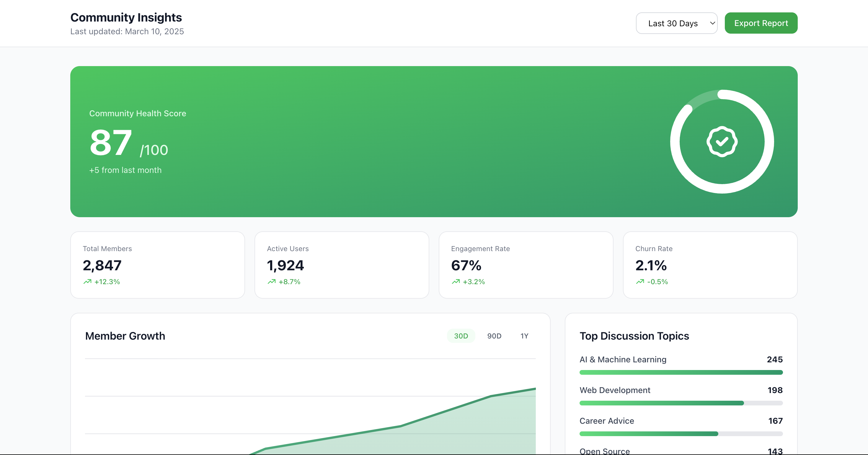Switch the growth chart to 90D view

[x=494, y=335]
